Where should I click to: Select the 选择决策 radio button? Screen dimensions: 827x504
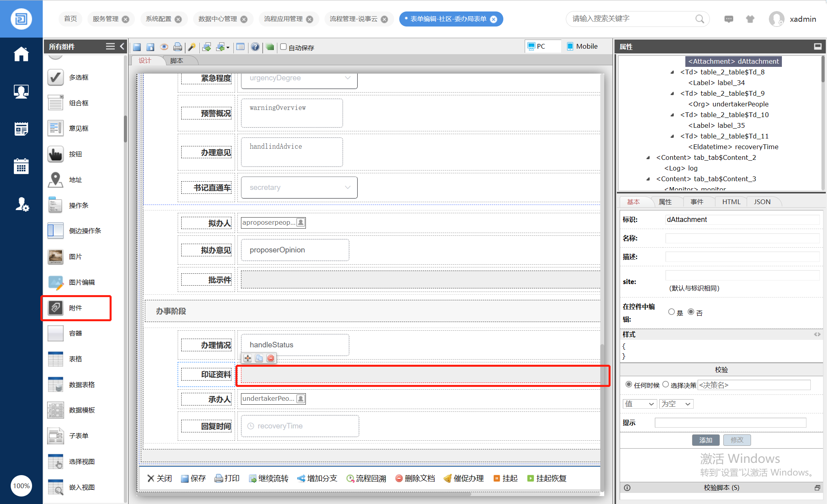(x=666, y=384)
